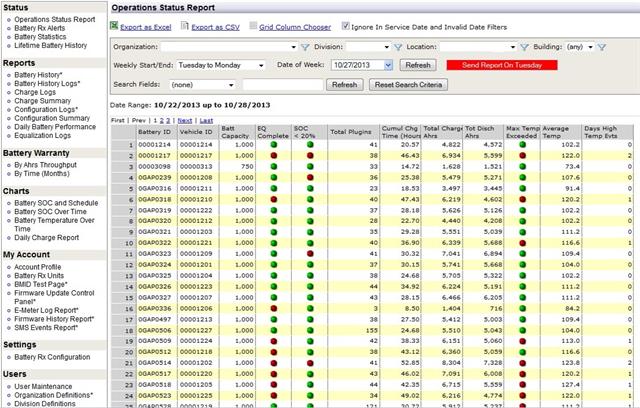The image size is (640, 408).
Task: Click the Export as CSV icon
Action: (184, 27)
